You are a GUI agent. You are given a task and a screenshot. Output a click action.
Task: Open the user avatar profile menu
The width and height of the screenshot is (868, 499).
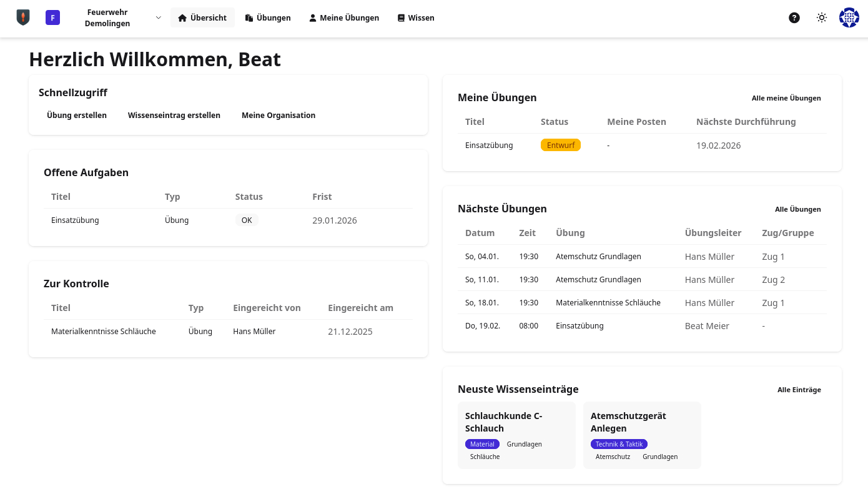point(849,17)
